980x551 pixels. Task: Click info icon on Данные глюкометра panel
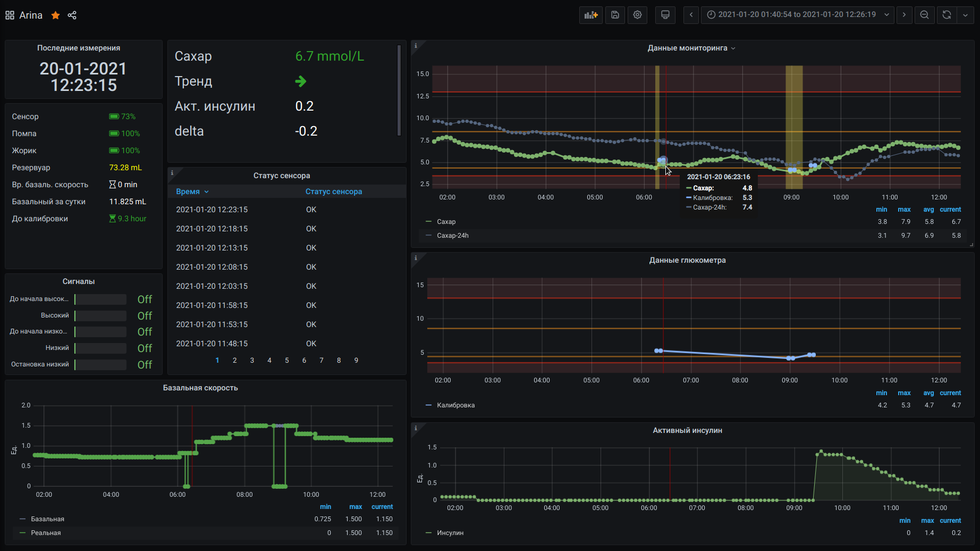(416, 258)
